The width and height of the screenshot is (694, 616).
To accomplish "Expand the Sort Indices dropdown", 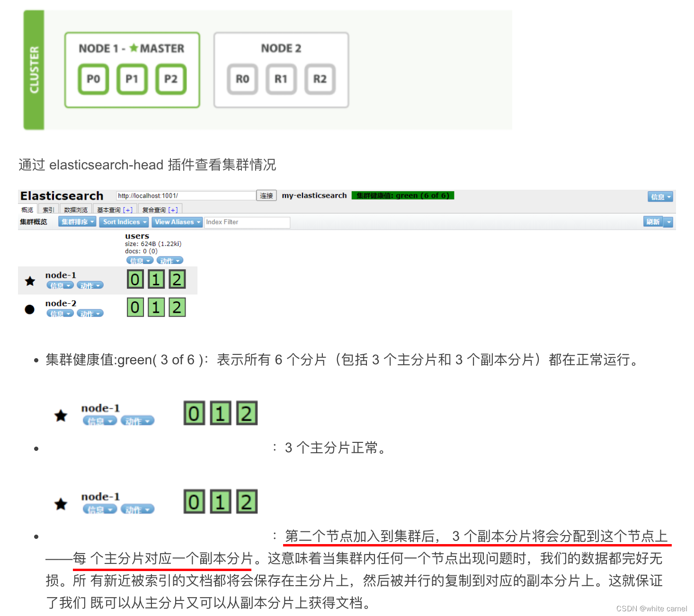I will [x=124, y=222].
